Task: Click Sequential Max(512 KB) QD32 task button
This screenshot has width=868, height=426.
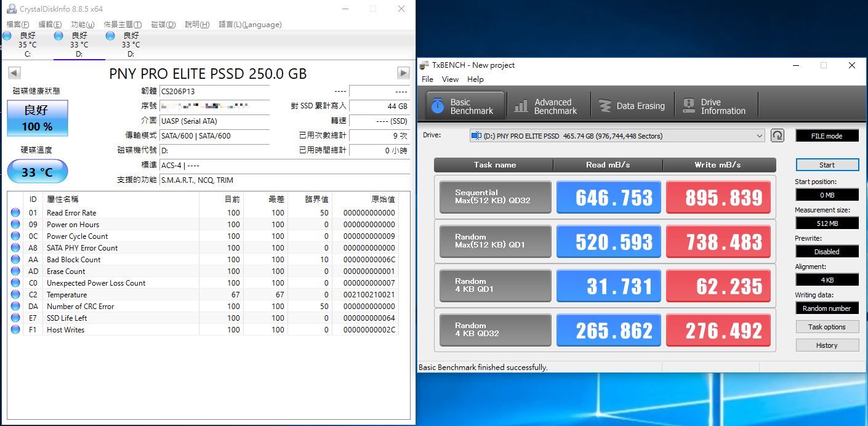Action: coord(495,197)
